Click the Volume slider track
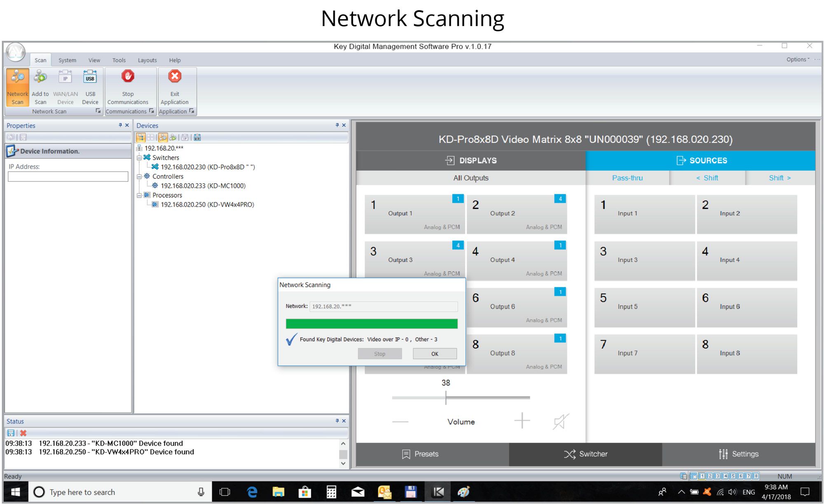Screen dimensions: 824x504 coord(486,397)
